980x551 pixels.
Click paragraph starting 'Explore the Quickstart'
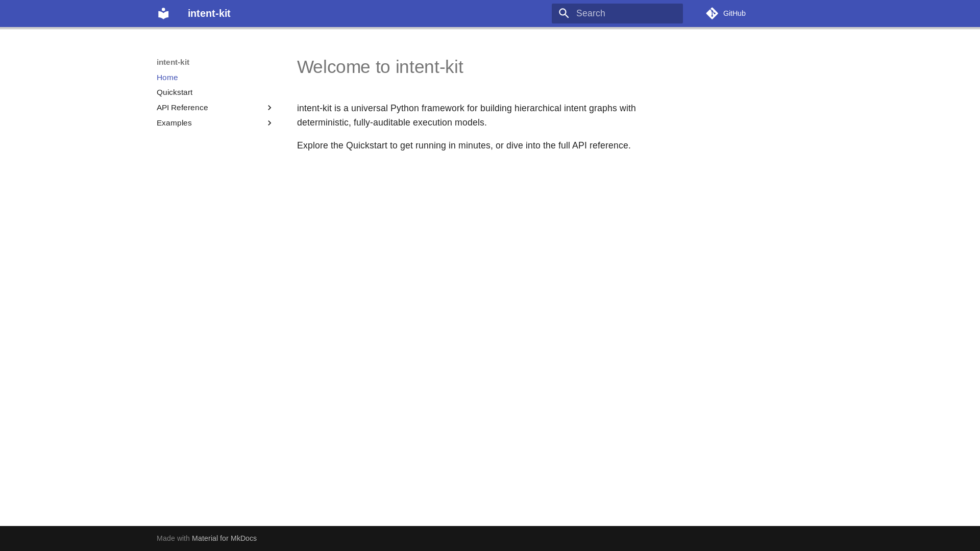click(464, 145)
